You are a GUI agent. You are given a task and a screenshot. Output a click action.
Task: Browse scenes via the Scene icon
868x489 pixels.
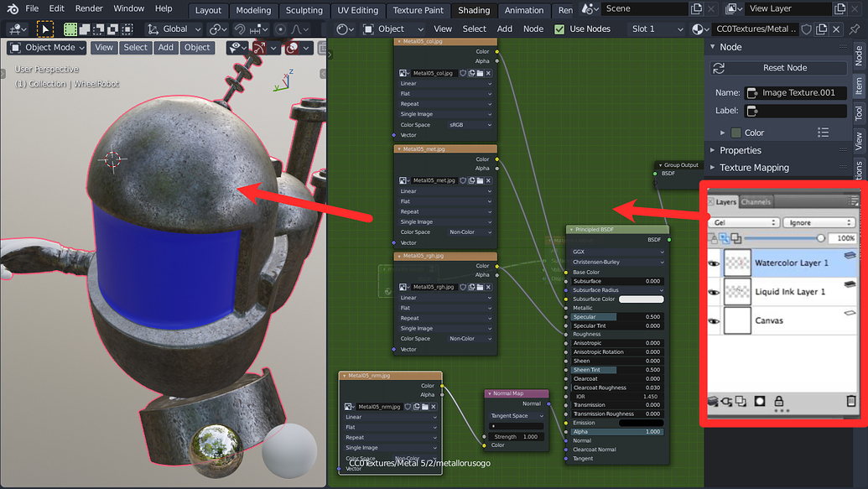[x=590, y=9]
